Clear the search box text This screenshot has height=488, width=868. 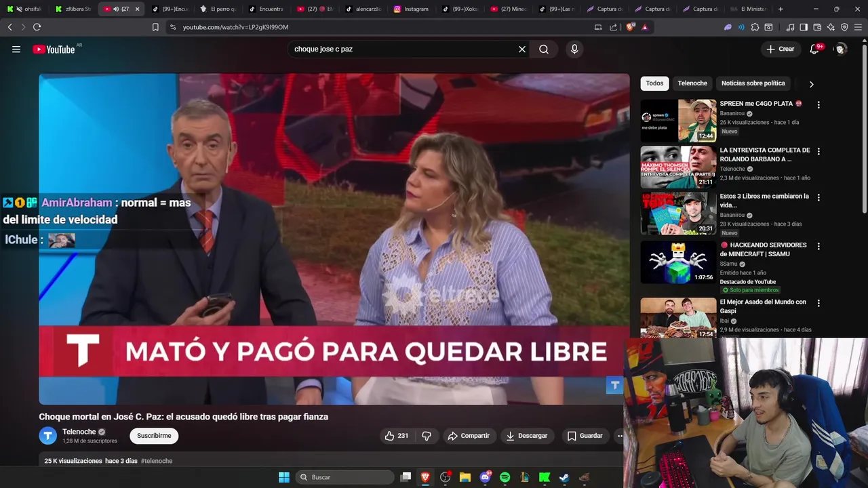coord(522,49)
